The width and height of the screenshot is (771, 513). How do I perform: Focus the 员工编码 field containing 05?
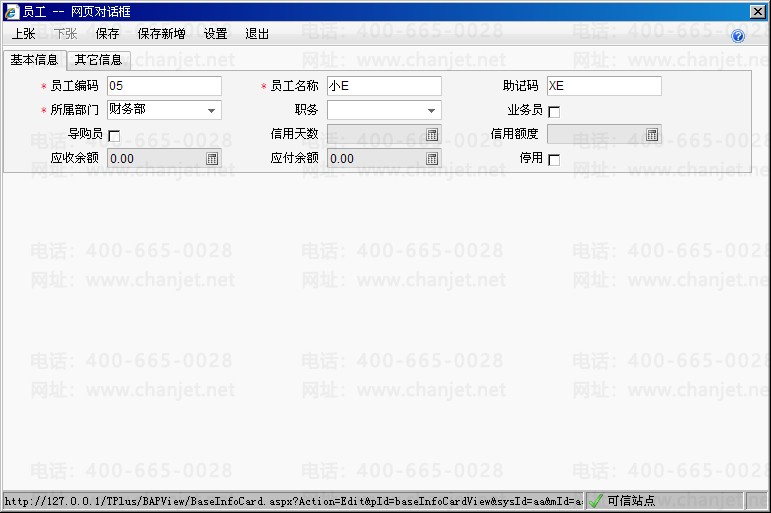(x=164, y=86)
